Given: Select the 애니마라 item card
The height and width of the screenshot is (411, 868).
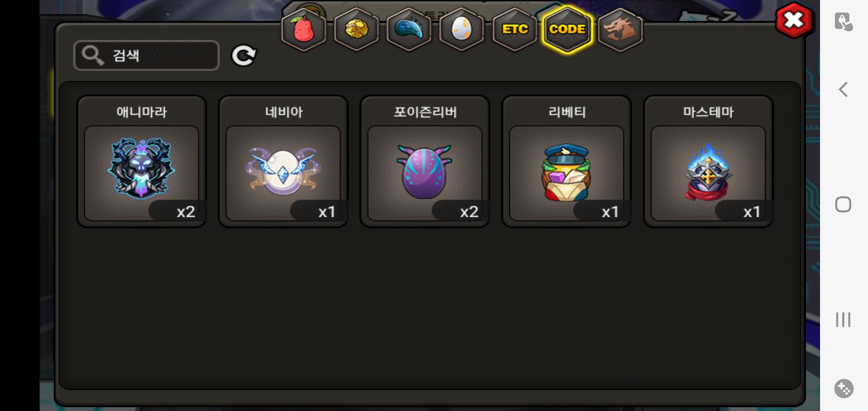Looking at the screenshot, I should coord(142,161).
